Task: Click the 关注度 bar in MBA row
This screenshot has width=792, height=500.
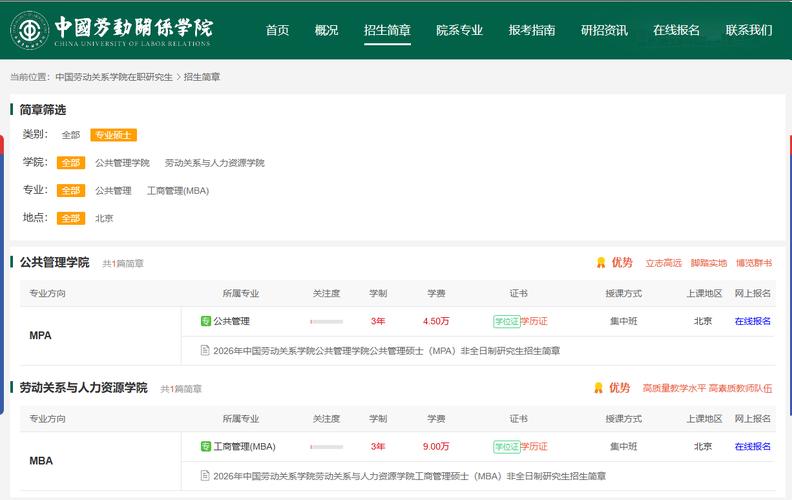Action: pyautogui.click(x=327, y=446)
